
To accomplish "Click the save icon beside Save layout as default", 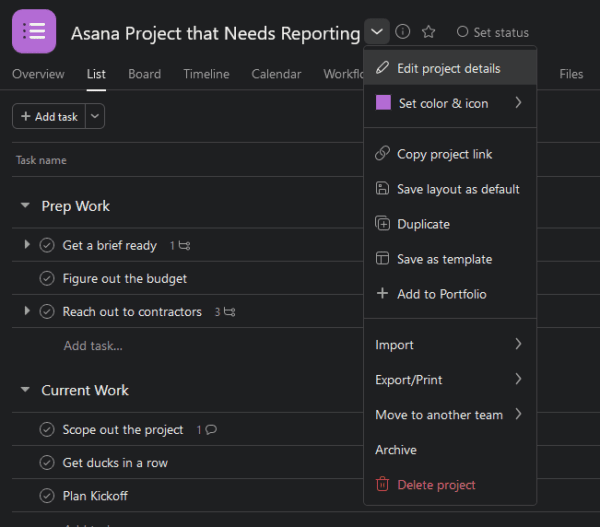I will pos(382,188).
